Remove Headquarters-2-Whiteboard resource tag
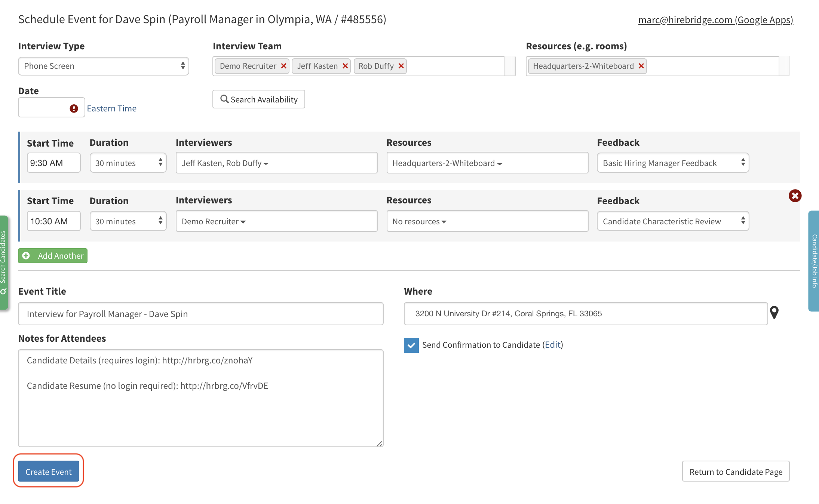This screenshot has height=504, width=819. [x=641, y=66]
